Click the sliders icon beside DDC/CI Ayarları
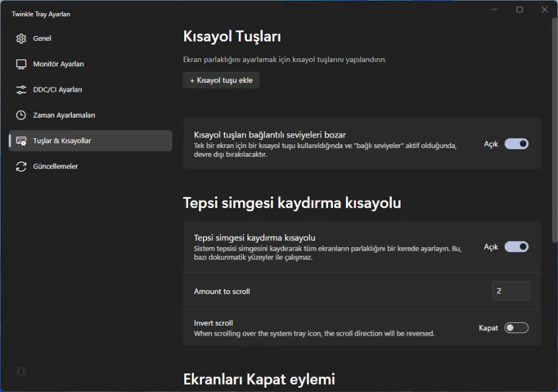558x392 pixels. [20, 89]
